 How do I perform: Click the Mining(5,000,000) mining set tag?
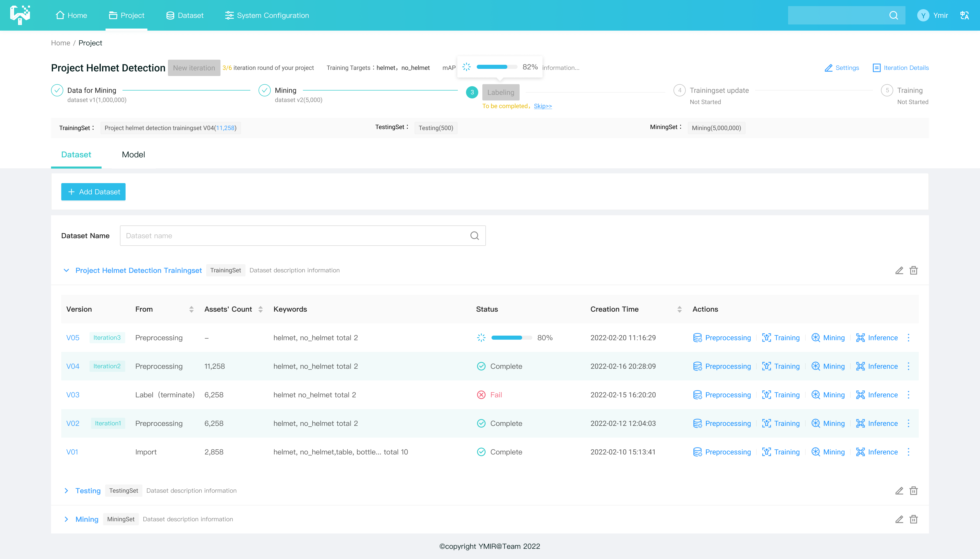pyautogui.click(x=716, y=128)
